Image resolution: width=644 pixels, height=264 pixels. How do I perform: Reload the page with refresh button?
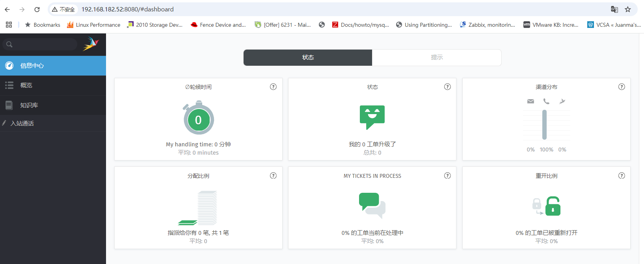pos(37,9)
